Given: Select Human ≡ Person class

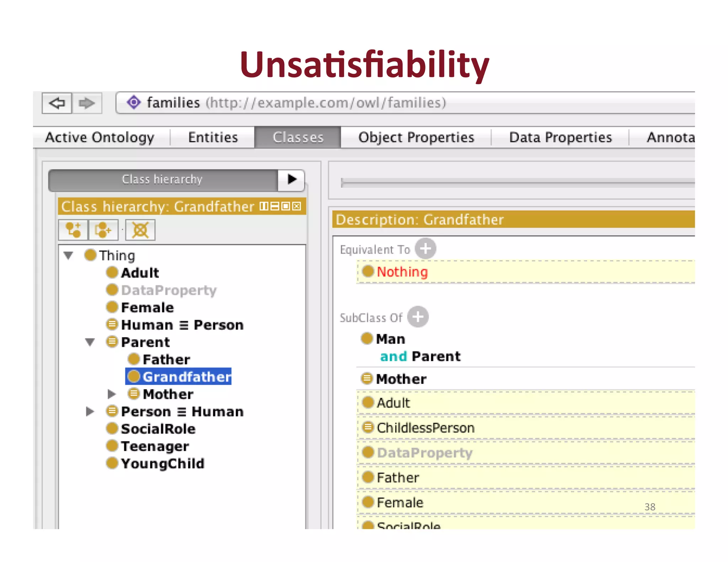Looking at the screenshot, I should tap(175, 325).
